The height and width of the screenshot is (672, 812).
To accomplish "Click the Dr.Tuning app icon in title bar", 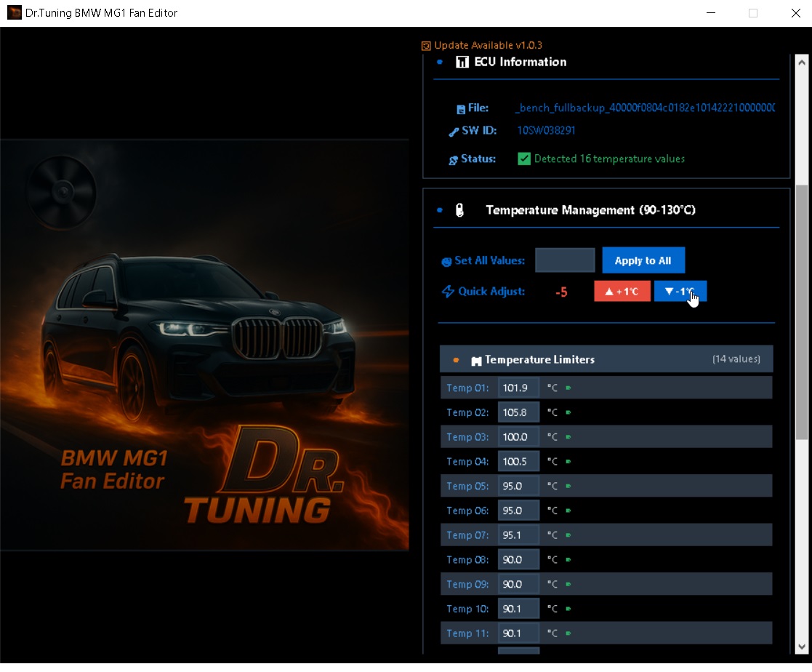I will tap(14, 12).
